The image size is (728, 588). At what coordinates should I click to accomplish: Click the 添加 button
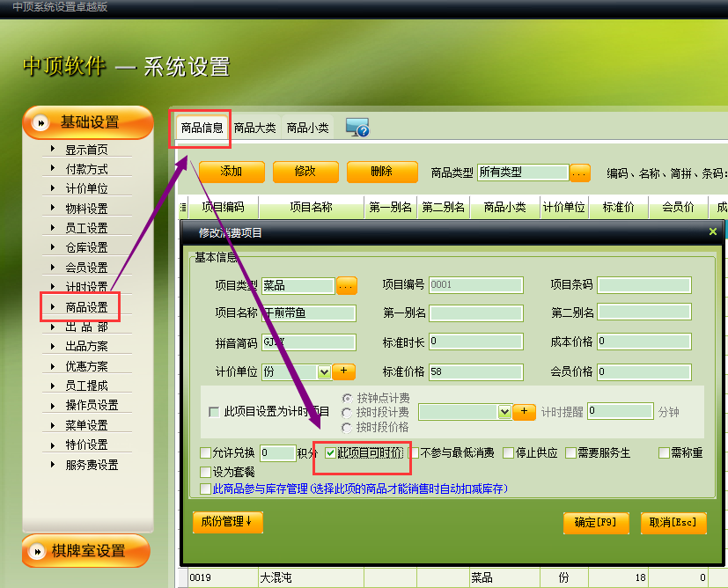coord(232,172)
